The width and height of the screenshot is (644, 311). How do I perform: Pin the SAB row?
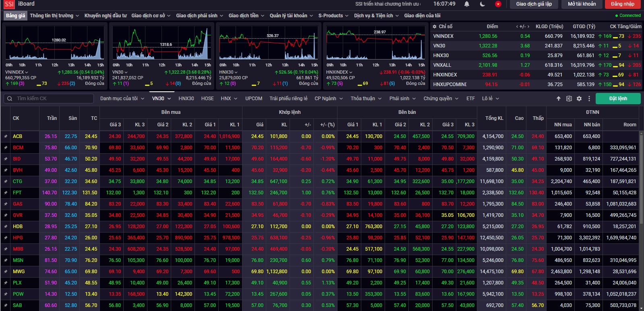coord(6,305)
